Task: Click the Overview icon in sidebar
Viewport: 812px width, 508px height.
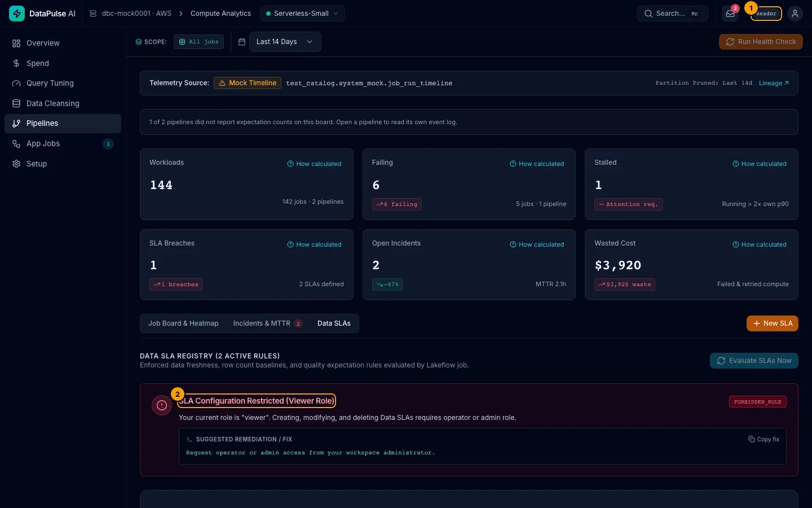Action: [16, 43]
